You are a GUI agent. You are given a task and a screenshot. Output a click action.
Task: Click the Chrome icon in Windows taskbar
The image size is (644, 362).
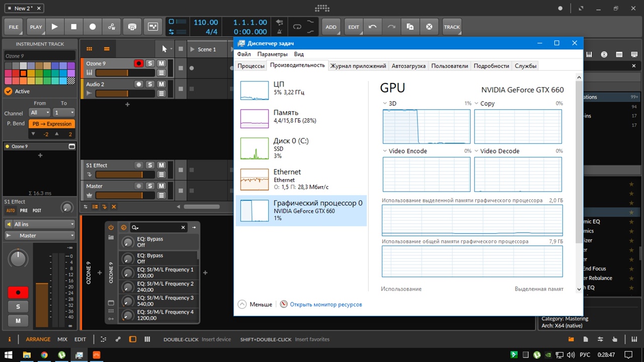point(44,354)
